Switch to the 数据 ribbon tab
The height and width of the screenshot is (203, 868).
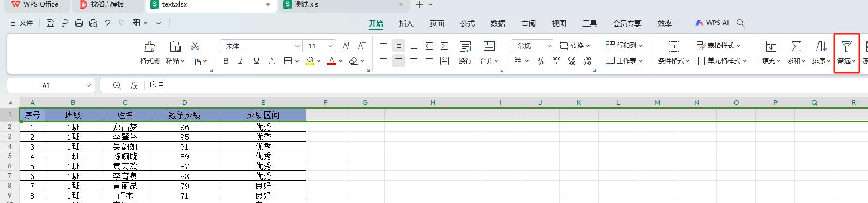498,23
